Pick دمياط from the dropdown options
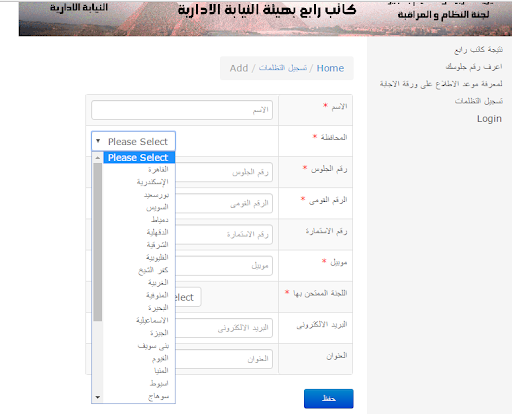This screenshot has height=414, width=512. (139, 220)
